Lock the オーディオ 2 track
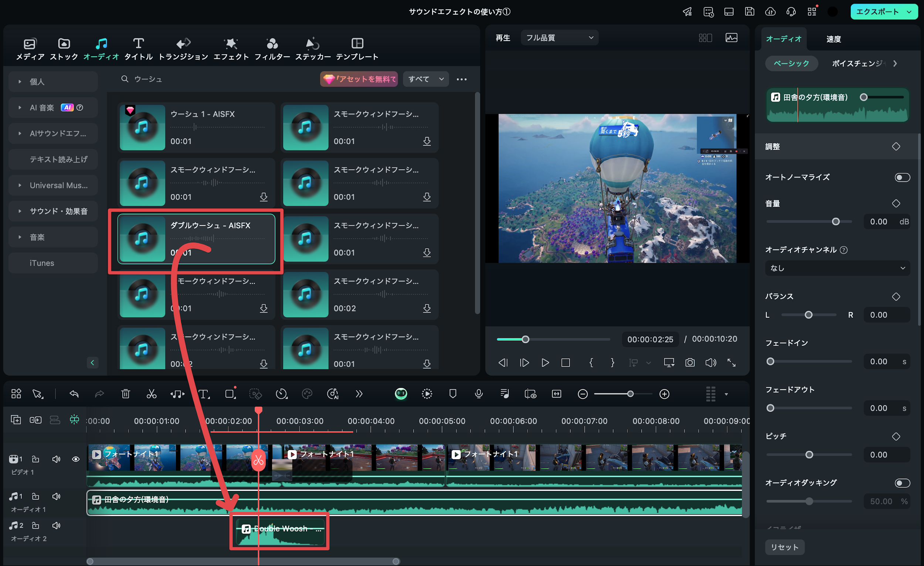This screenshot has height=566, width=924. coord(35,525)
